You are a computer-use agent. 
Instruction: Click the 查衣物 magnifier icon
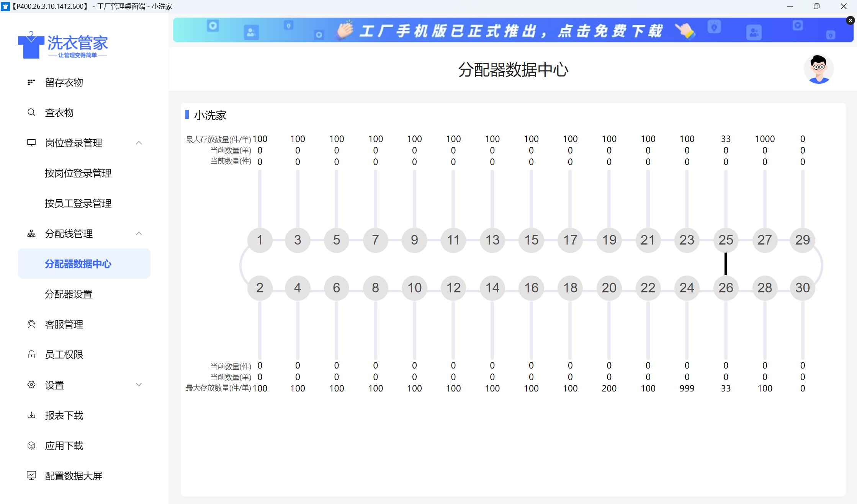(x=31, y=113)
